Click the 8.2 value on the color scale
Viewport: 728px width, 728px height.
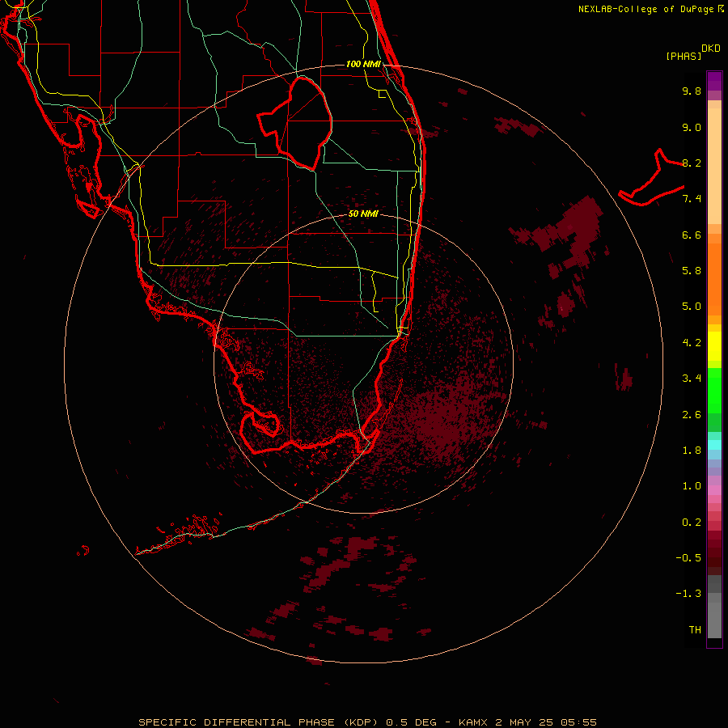[692, 163]
